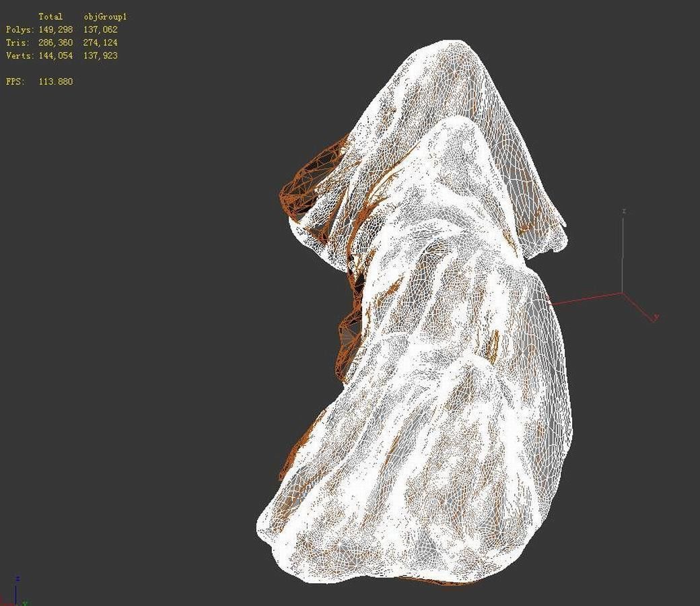
Task: Click the "Verts:" row label
Action: coord(20,55)
